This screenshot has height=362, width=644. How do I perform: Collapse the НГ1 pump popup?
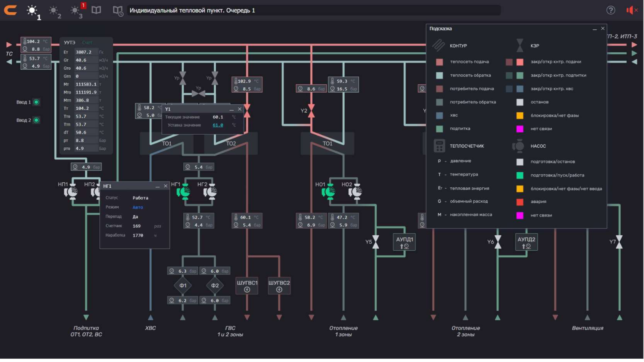pyautogui.click(x=158, y=186)
